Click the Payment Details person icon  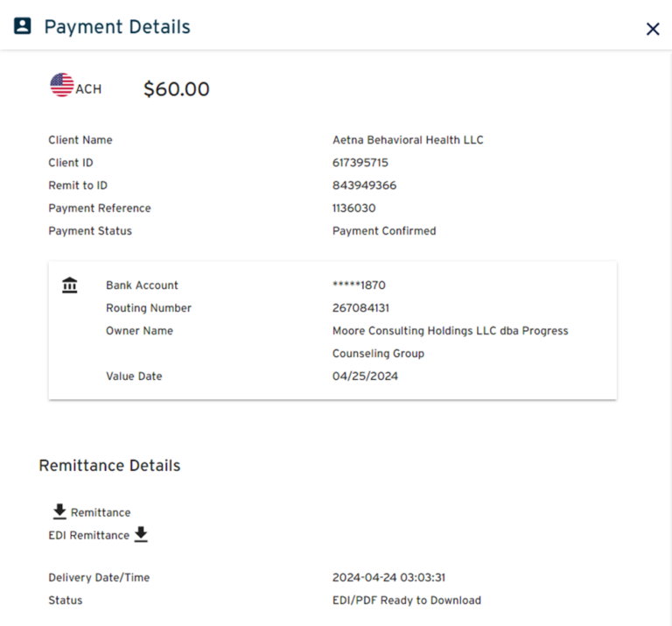(x=23, y=26)
